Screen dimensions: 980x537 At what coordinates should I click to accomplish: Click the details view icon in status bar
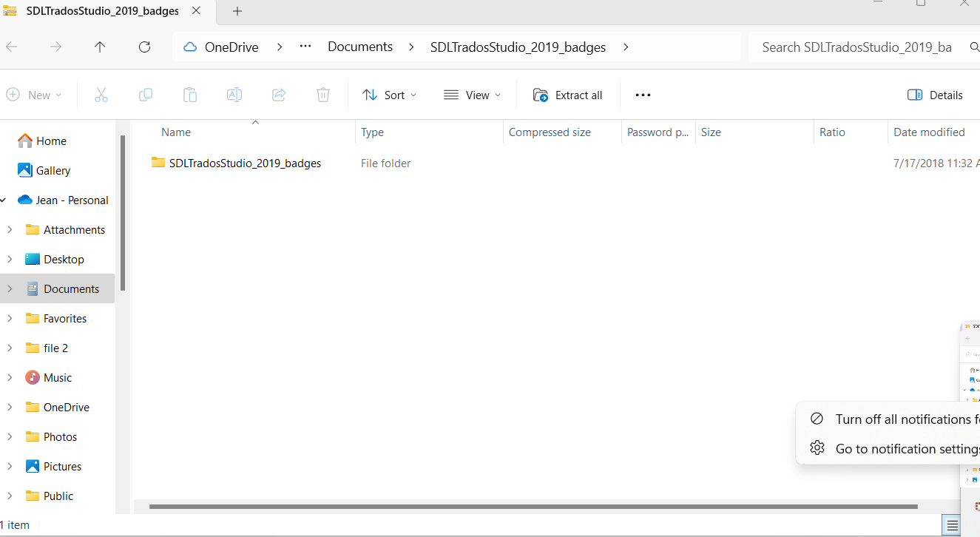tap(951, 525)
